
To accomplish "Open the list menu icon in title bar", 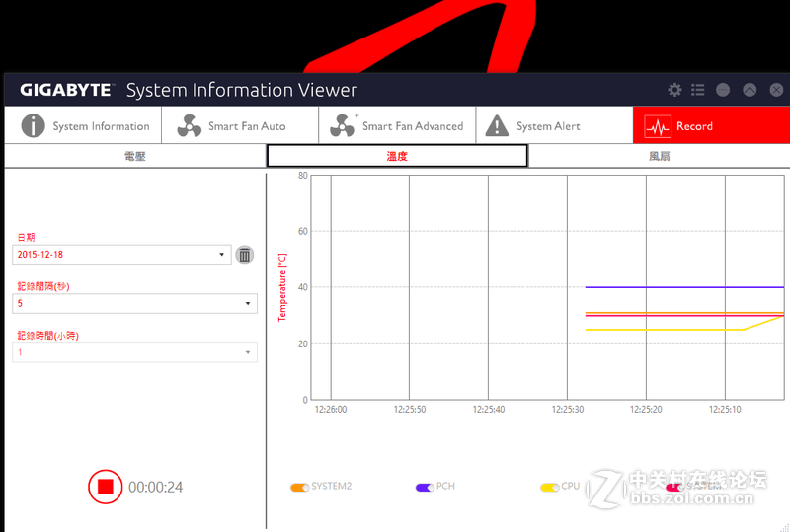I will [x=698, y=90].
